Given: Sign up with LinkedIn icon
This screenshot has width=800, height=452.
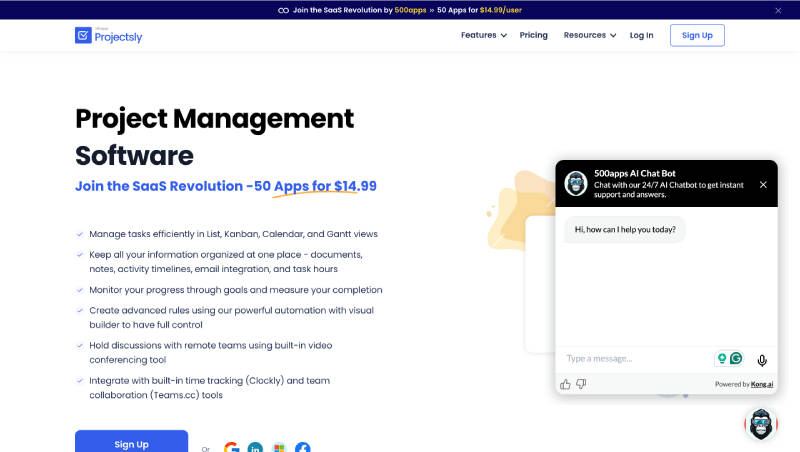Looking at the screenshot, I should coord(255,448).
